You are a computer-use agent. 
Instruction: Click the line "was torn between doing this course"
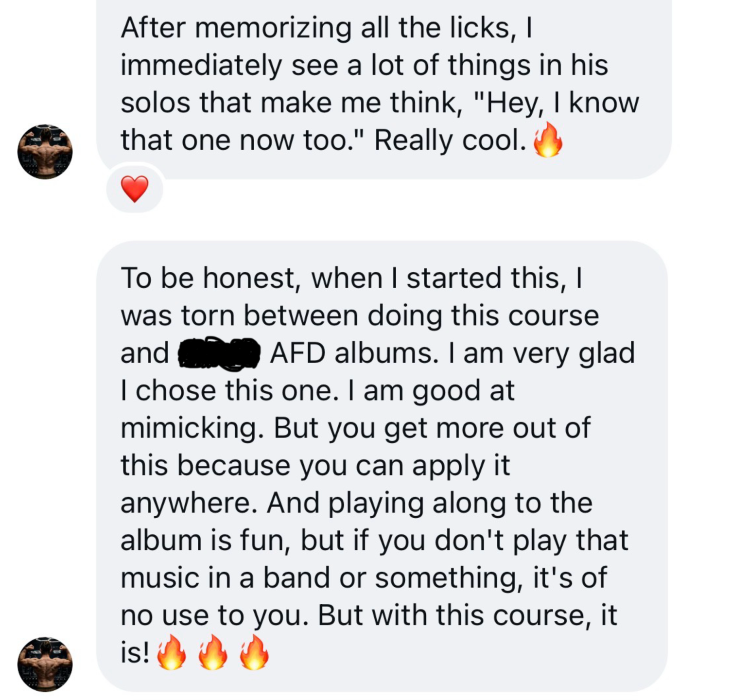(360, 315)
